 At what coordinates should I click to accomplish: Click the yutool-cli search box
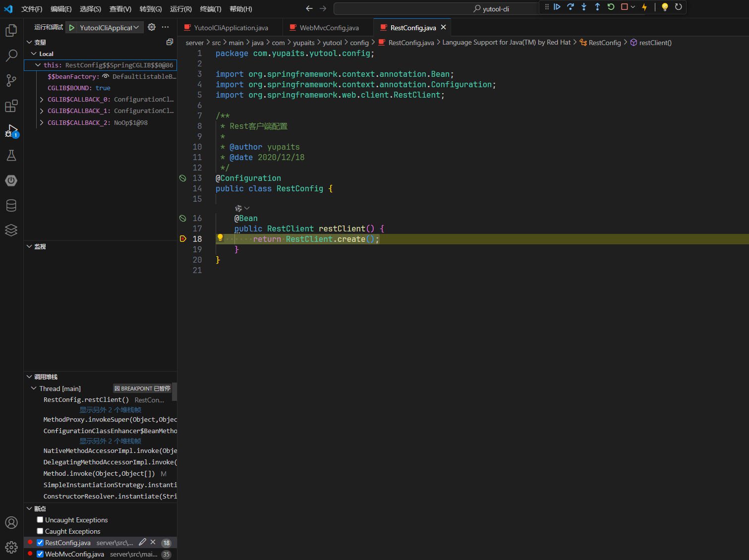coord(436,9)
